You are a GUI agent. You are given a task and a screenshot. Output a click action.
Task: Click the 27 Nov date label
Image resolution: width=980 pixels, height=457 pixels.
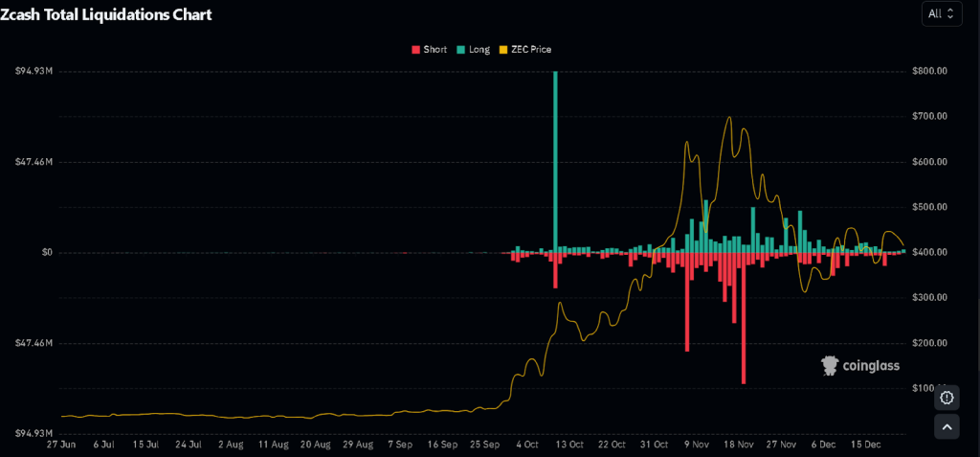tap(781, 446)
